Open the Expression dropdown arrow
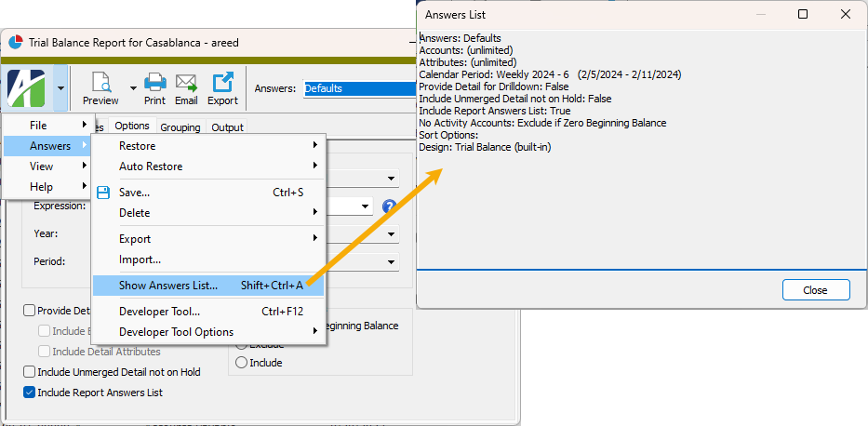868x426 pixels. pyautogui.click(x=366, y=206)
